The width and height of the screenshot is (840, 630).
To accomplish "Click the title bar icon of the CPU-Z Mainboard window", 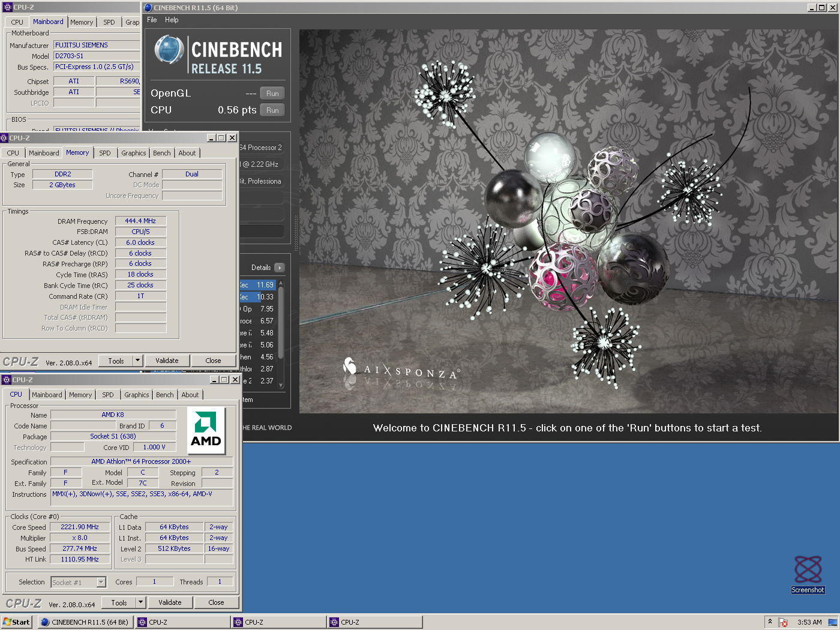I will pyautogui.click(x=8, y=7).
